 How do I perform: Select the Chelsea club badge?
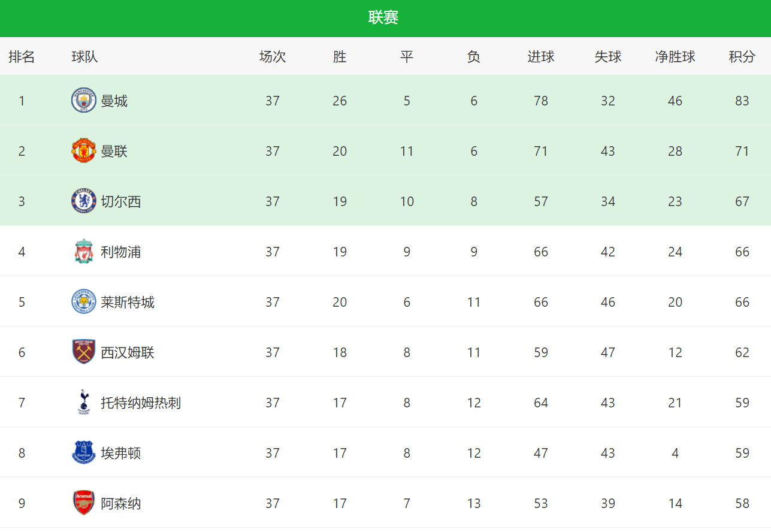coord(83,201)
